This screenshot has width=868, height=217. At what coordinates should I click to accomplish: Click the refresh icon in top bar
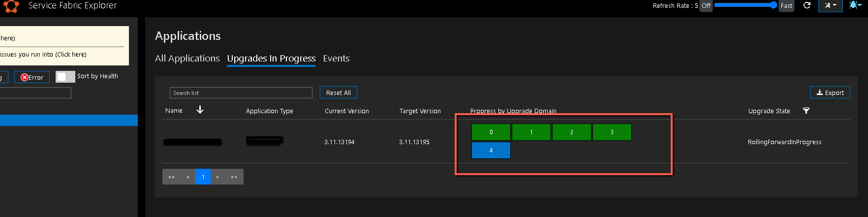pyautogui.click(x=807, y=5)
